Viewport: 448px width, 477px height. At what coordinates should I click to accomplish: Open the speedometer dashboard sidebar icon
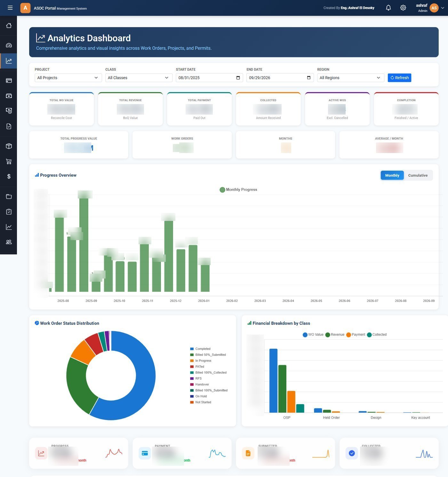(x=9, y=45)
